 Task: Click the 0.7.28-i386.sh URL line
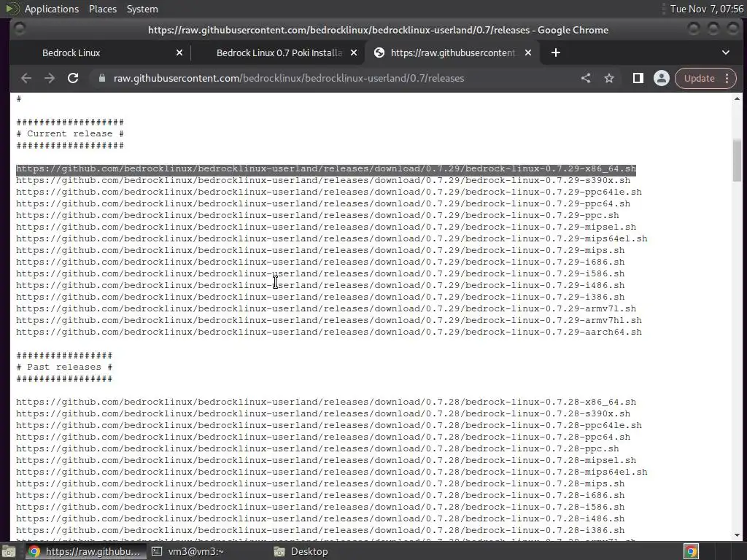(x=320, y=531)
